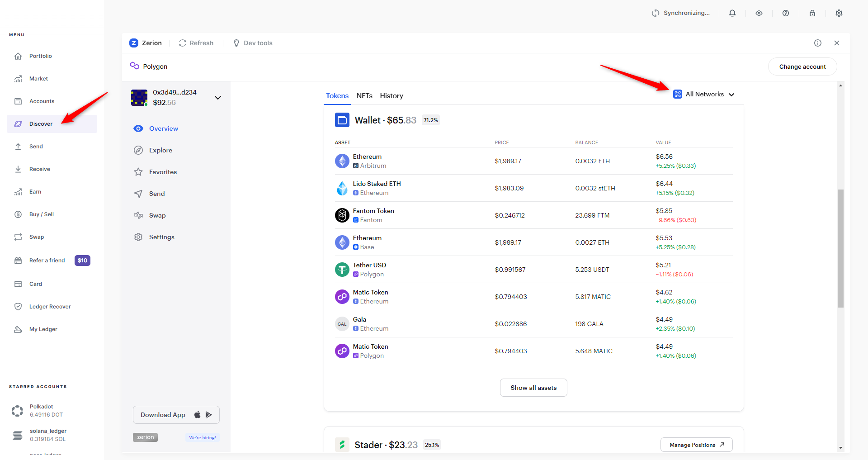Open Ledger Recover from main menu
The height and width of the screenshot is (460, 868).
pos(50,307)
